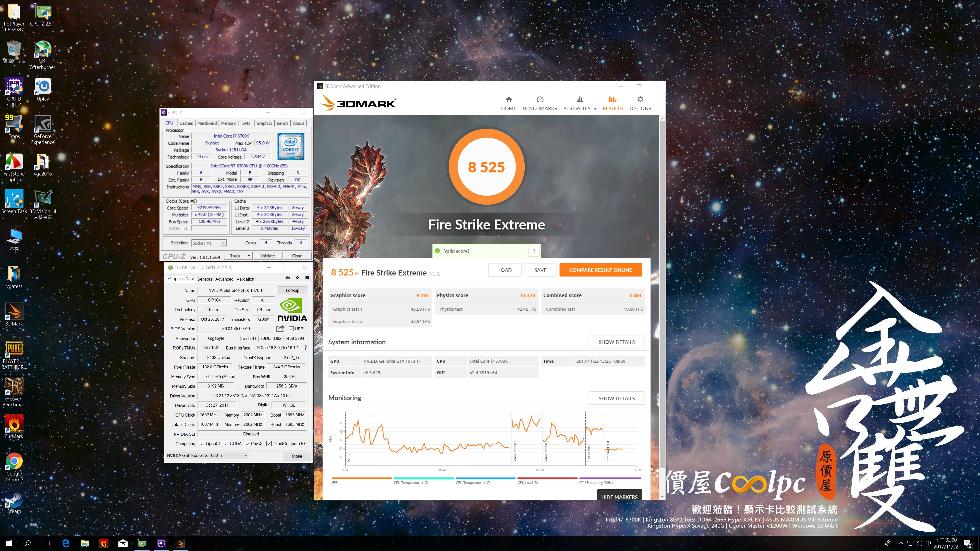The height and width of the screenshot is (551, 980).
Task: Launch Uplay from the desktop
Action: [43, 89]
